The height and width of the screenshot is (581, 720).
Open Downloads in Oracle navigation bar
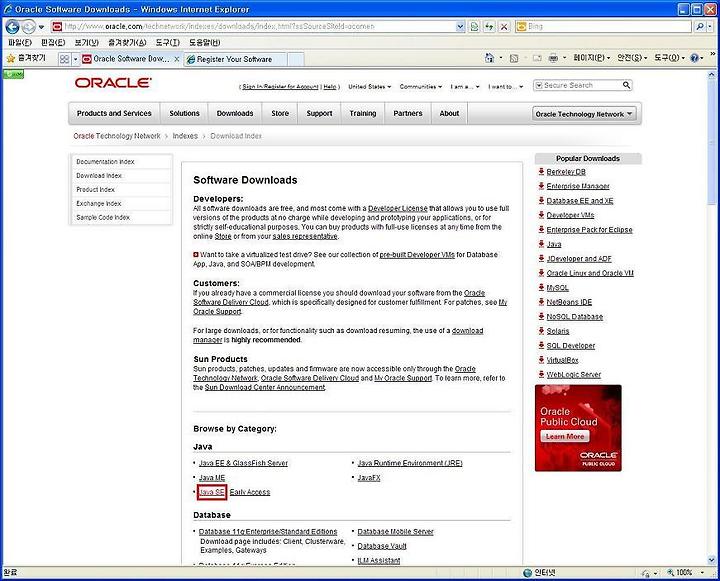pyautogui.click(x=235, y=113)
